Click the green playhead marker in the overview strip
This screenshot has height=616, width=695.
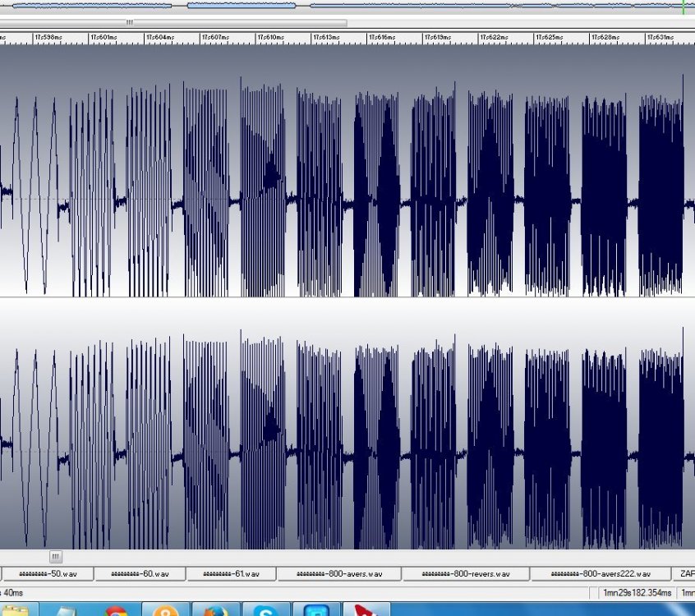point(683,6)
